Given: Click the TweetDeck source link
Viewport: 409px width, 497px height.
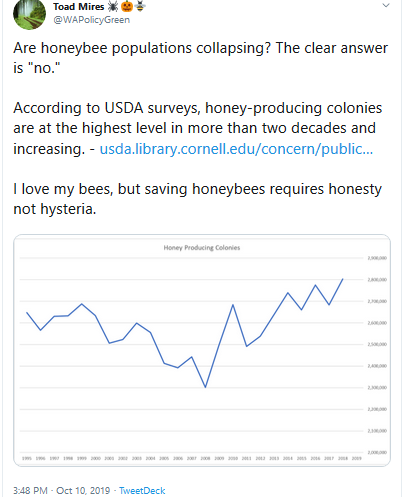Looking at the screenshot, I should (142, 491).
